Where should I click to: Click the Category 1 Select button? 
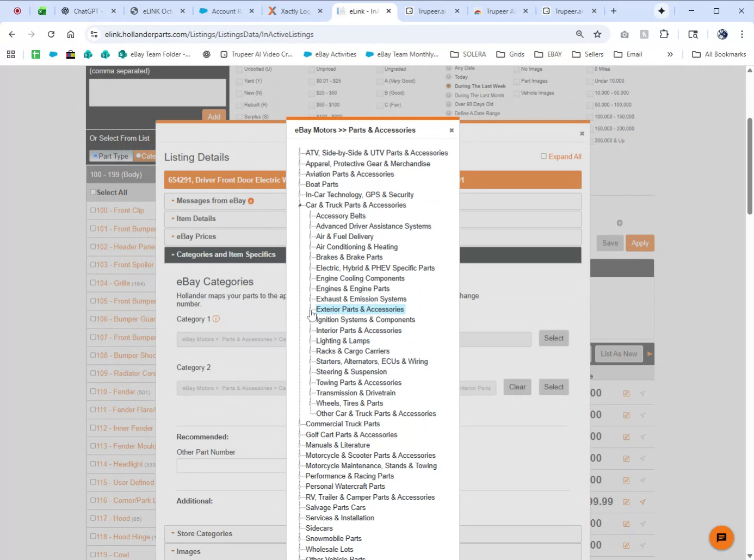click(554, 338)
